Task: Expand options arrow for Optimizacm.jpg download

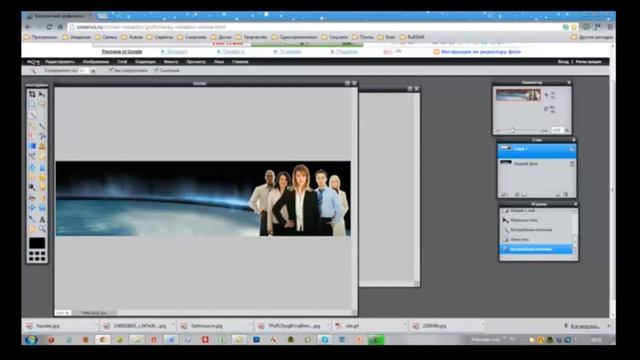Action: pos(250,326)
